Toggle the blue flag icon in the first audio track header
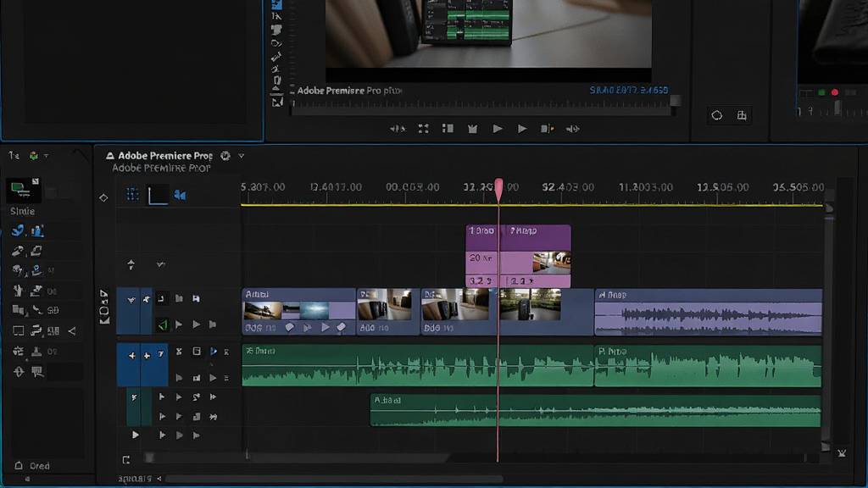The width and height of the screenshot is (868, 488). point(213,352)
